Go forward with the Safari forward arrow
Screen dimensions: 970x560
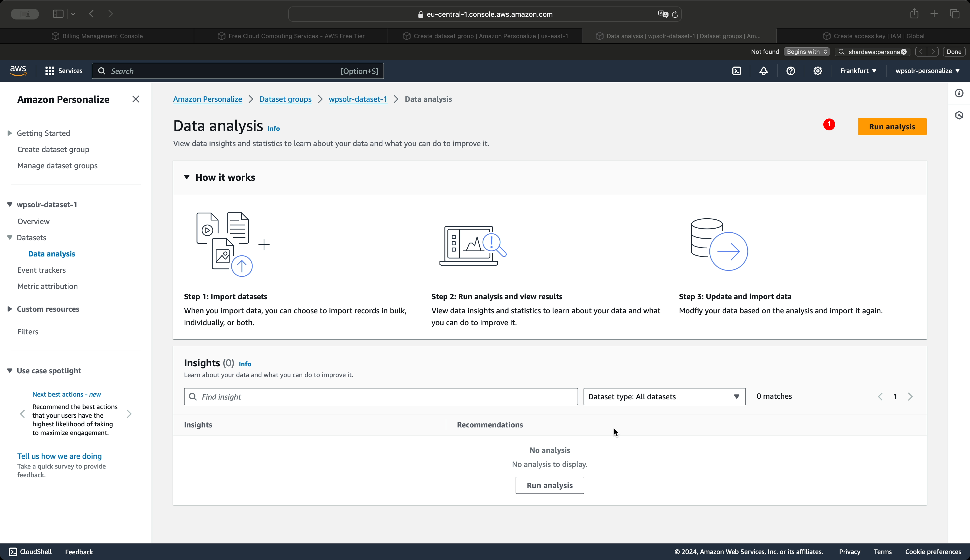pyautogui.click(x=111, y=14)
